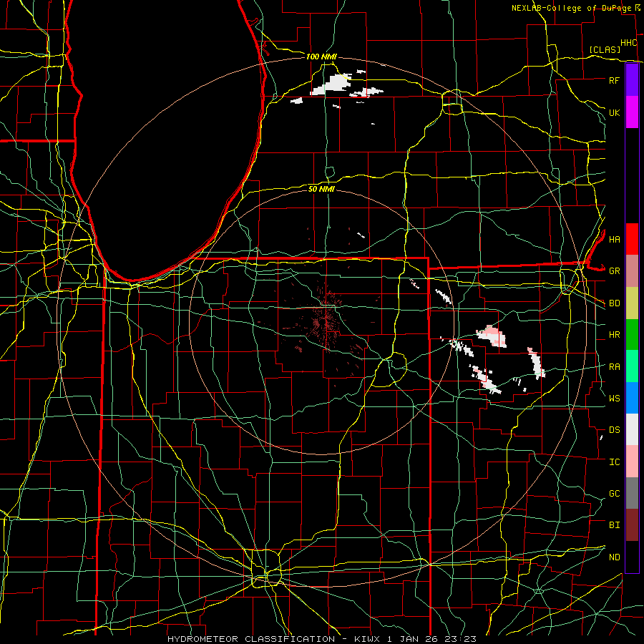
Task: Click the '100 NMI' range ring label
Action: [321, 57]
